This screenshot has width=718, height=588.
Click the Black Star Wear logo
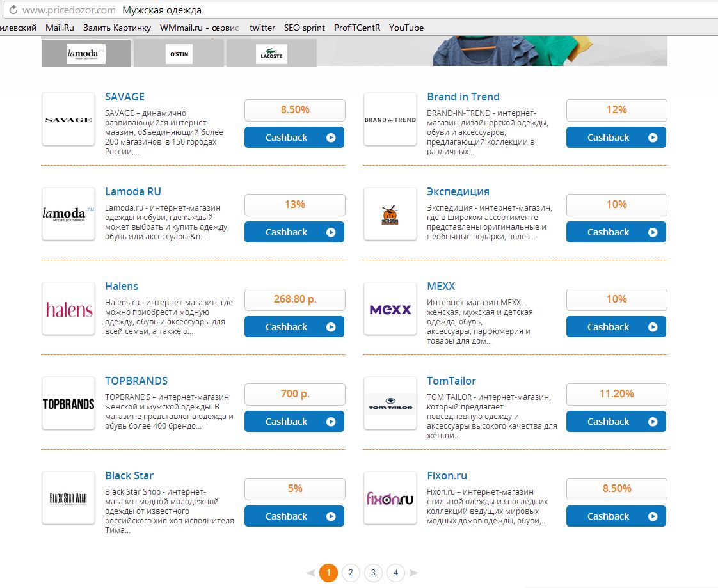click(x=68, y=498)
